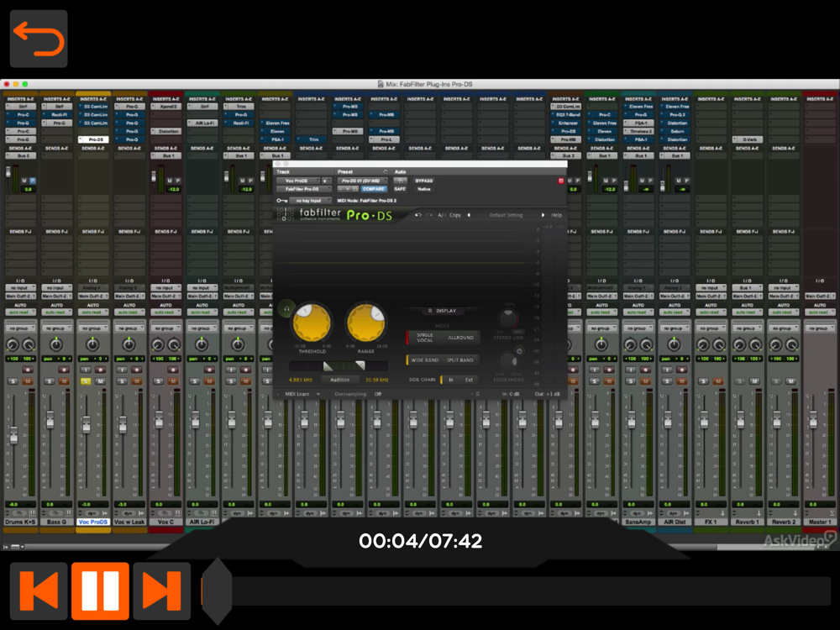Skip to the next video
The image size is (840, 630).
162,591
